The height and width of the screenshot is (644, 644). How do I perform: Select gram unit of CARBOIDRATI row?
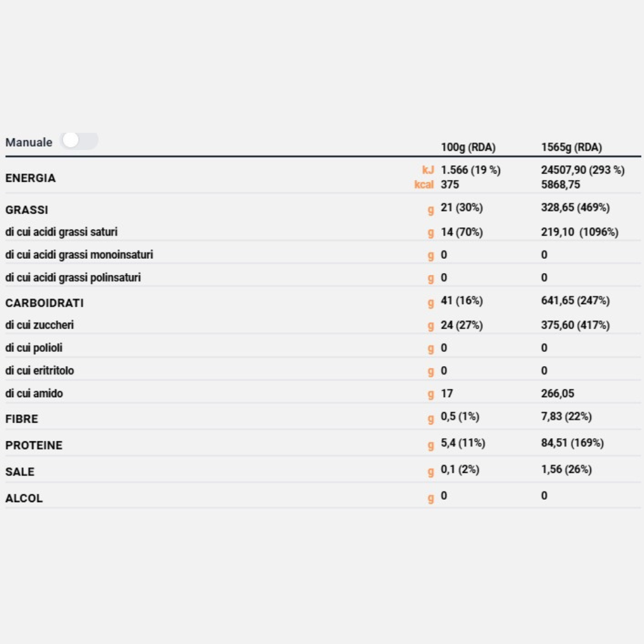click(x=431, y=303)
